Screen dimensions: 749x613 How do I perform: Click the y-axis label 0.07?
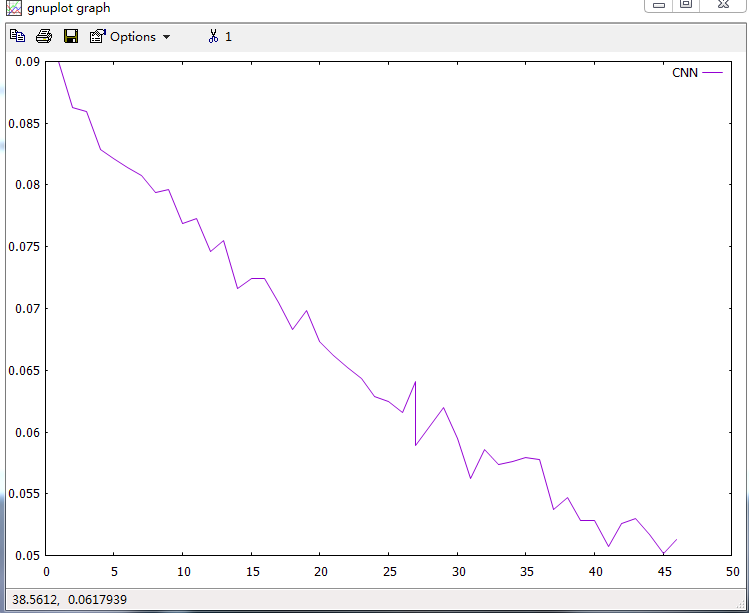click(x=27, y=309)
